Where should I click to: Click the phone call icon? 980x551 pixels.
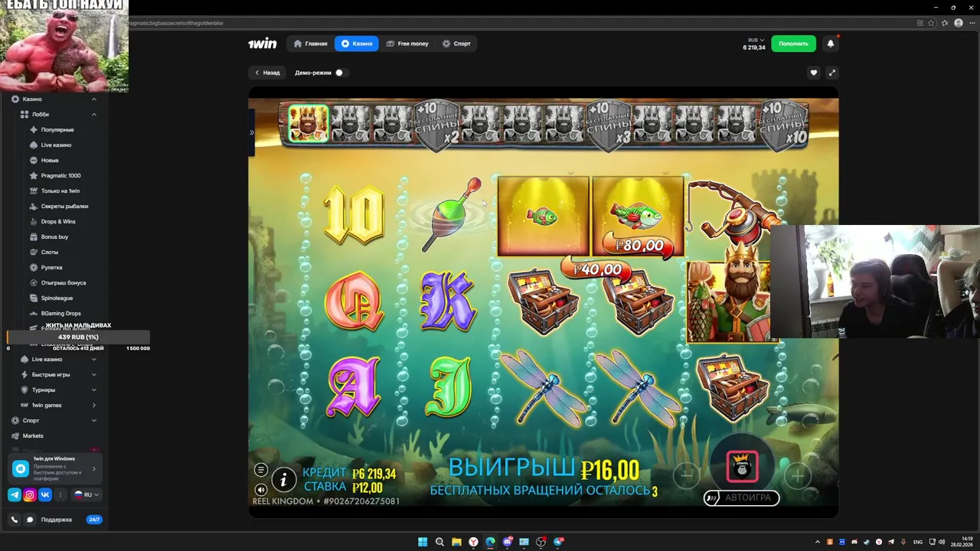pos(15,520)
